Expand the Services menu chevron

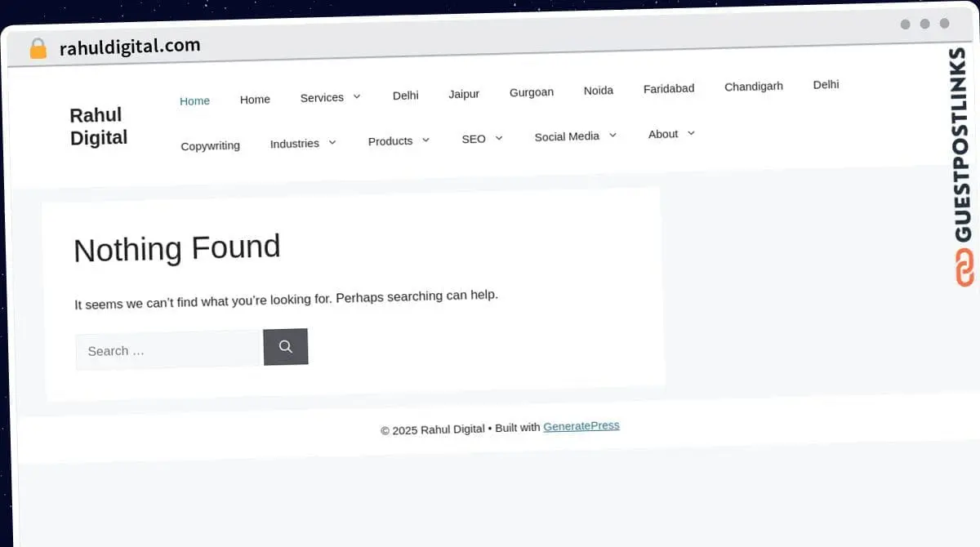[x=357, y=96]
